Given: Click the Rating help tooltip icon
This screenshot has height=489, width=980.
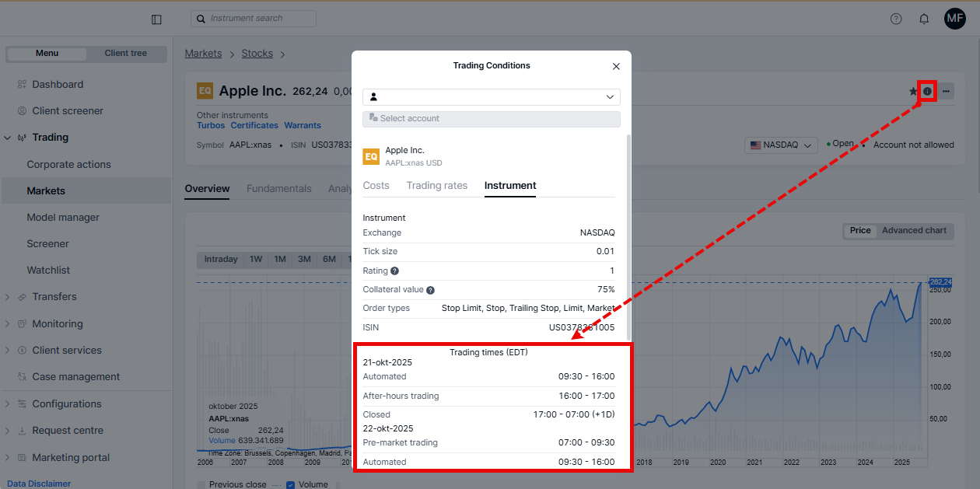Looking at the screenshot, I should 394,271.
